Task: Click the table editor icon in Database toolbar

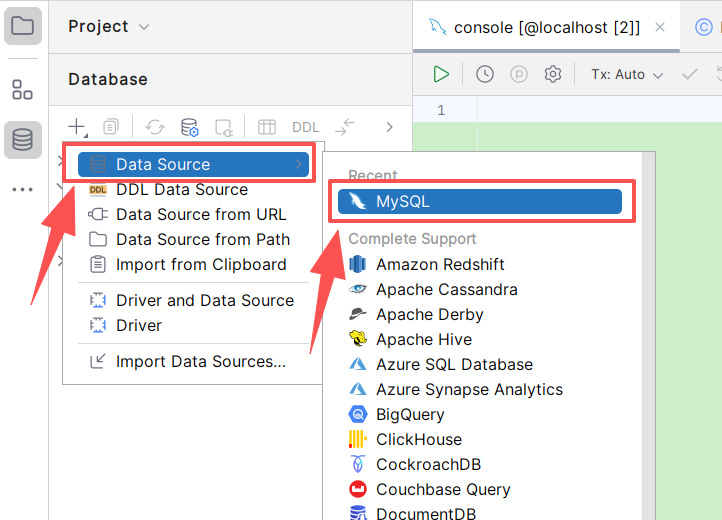Action: (267, 127)
